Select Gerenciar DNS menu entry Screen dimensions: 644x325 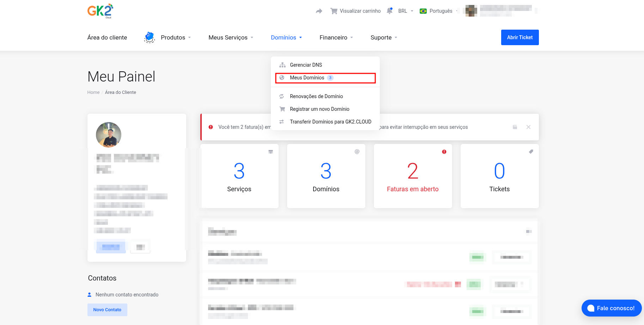click(x=325, y=65)
